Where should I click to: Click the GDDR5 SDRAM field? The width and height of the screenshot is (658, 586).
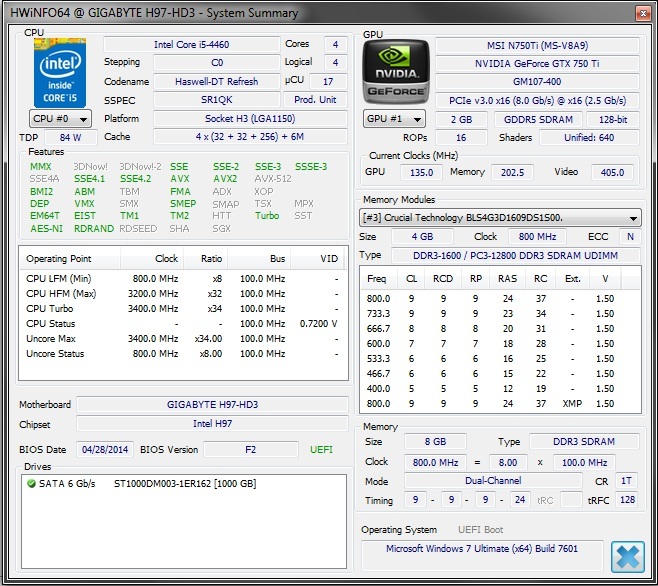coord(538,120)
